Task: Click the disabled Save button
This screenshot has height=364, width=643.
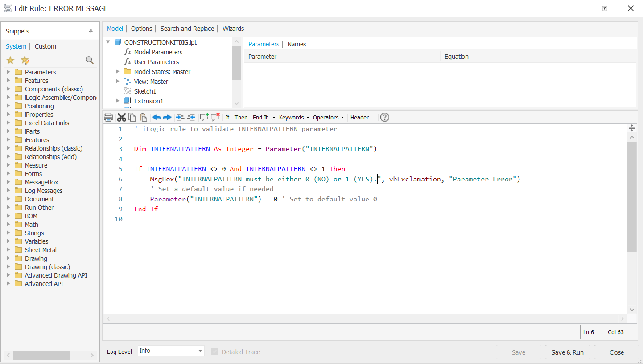Action: [x=518, y=352]
